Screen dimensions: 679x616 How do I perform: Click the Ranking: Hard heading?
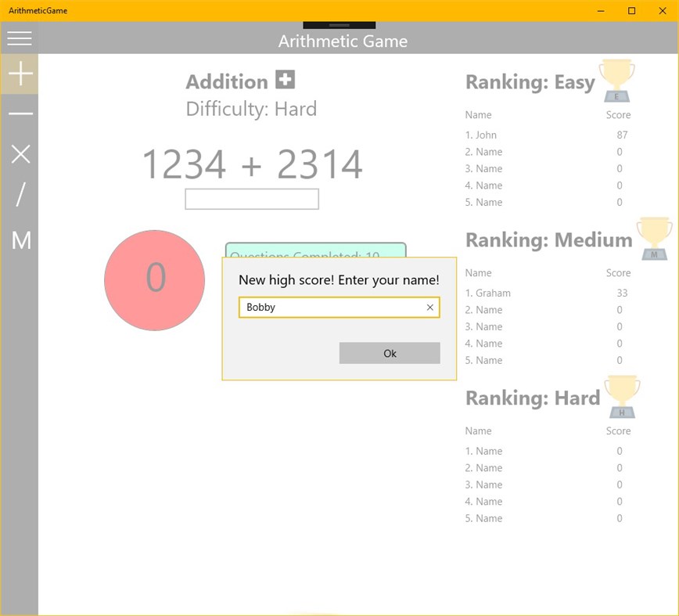(533, 398)
